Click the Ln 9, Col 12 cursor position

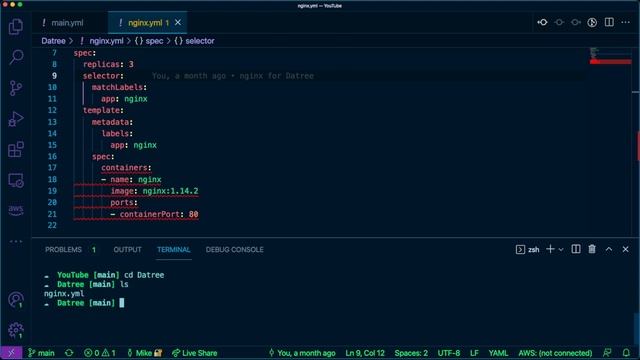point(365,353)
